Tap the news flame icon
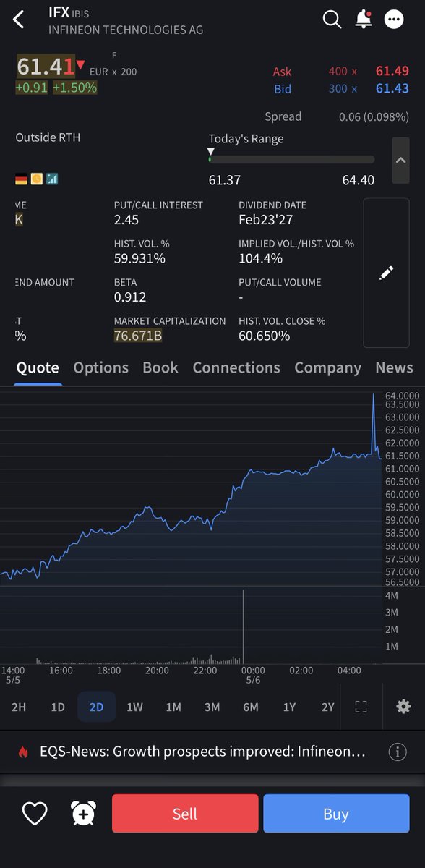The image size is (425, 868). click(x=23, y=752)
